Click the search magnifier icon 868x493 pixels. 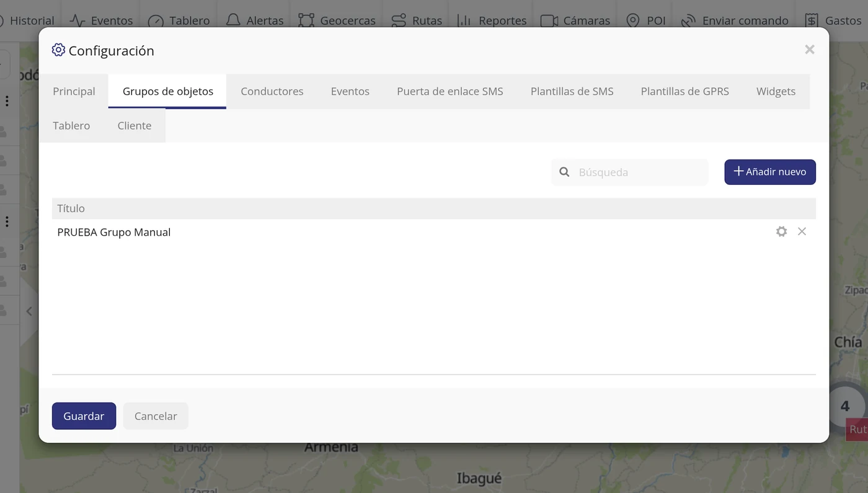564,172
